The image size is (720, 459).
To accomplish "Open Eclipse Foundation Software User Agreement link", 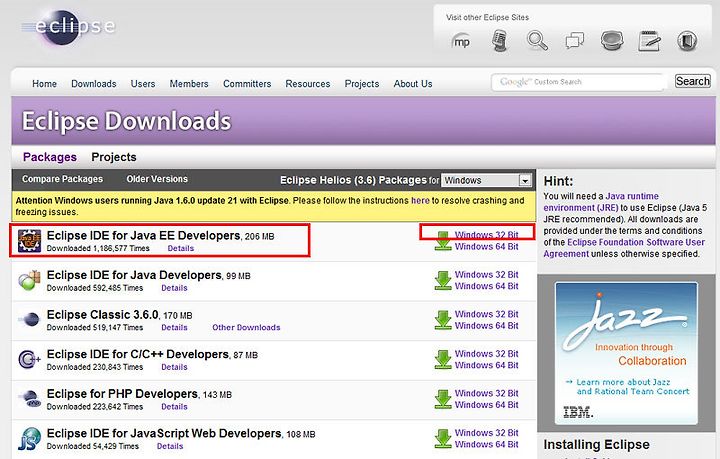I will click(x=624, y=248).
